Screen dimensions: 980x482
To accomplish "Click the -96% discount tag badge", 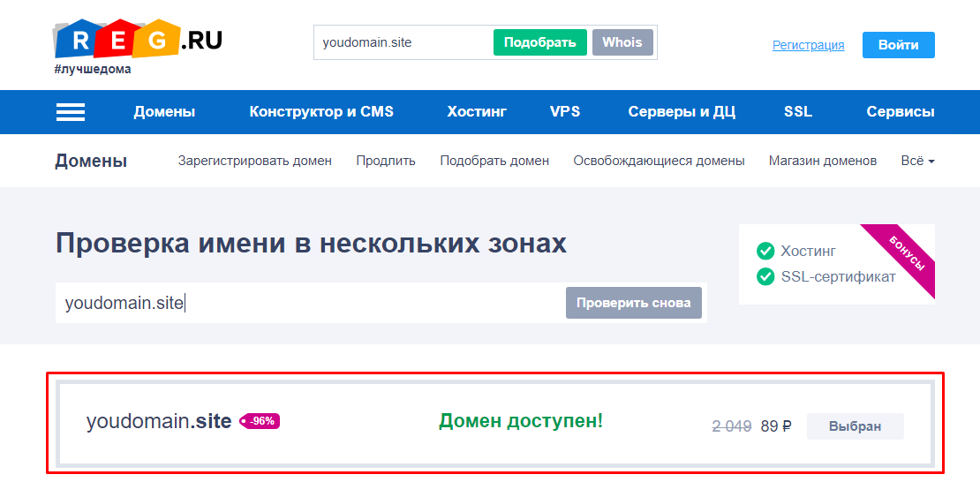I will click(260, 422).
